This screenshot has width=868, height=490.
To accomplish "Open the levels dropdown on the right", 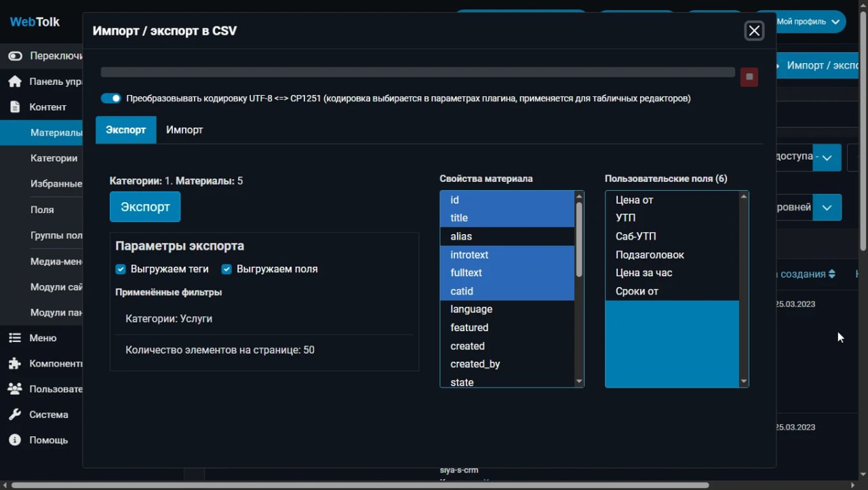I will click(827, 207).
